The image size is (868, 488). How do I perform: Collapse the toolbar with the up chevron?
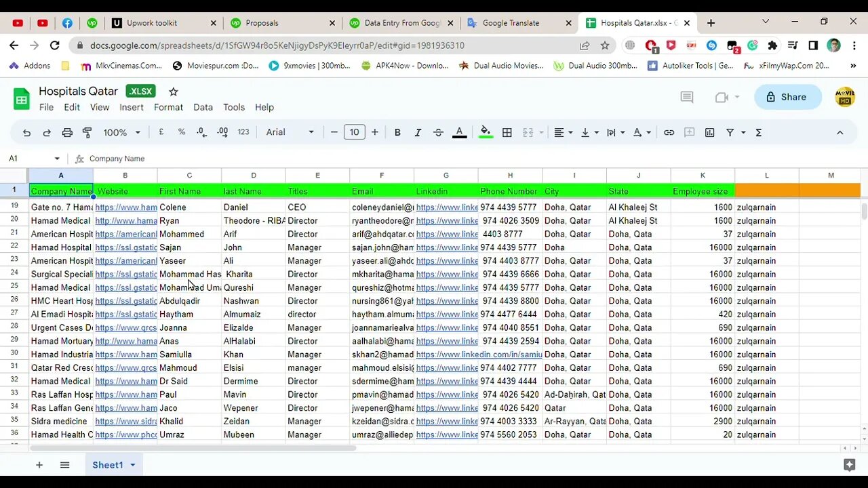(840, 133)
